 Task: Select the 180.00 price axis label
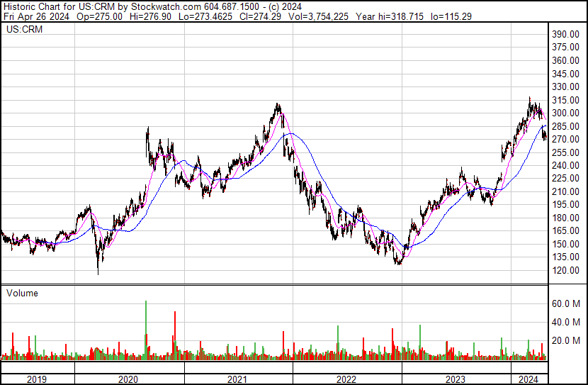(x=565, y=218)
